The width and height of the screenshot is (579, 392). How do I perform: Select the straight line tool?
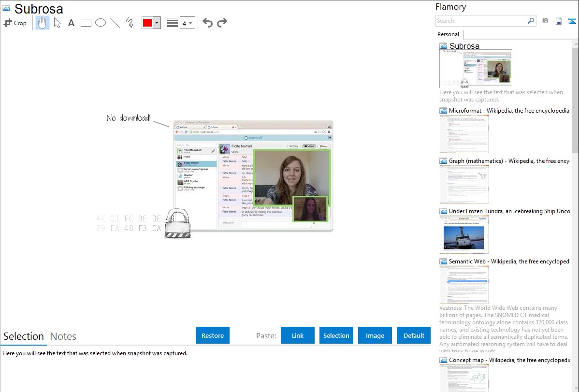click(x=115, y=23)
